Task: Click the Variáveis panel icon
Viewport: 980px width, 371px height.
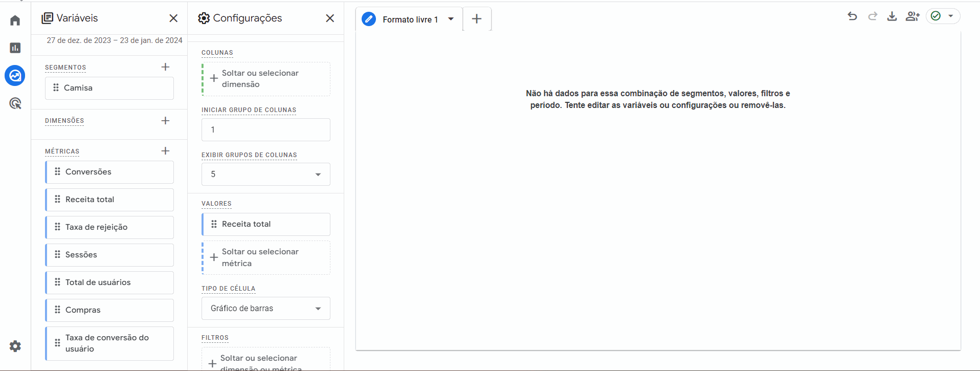Action: point(47,18)
